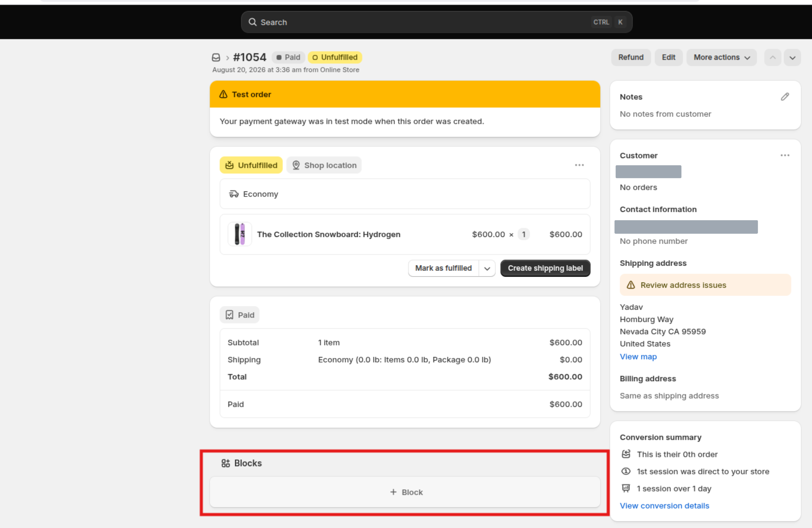
Task: Click the orders inbox breadcrumb icon
Action: [216, 57]
